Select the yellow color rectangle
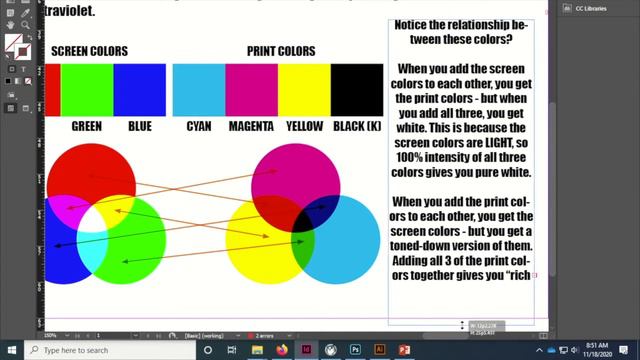Viewport: 640px width, 360px height. click(x=304, y=90)
